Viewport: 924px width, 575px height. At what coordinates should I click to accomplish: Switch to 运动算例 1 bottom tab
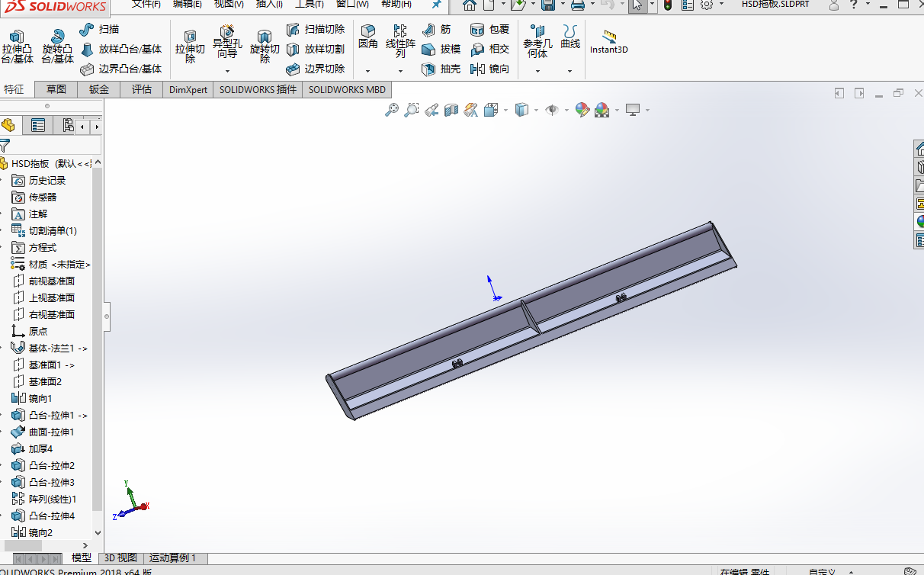click(172, 558)
